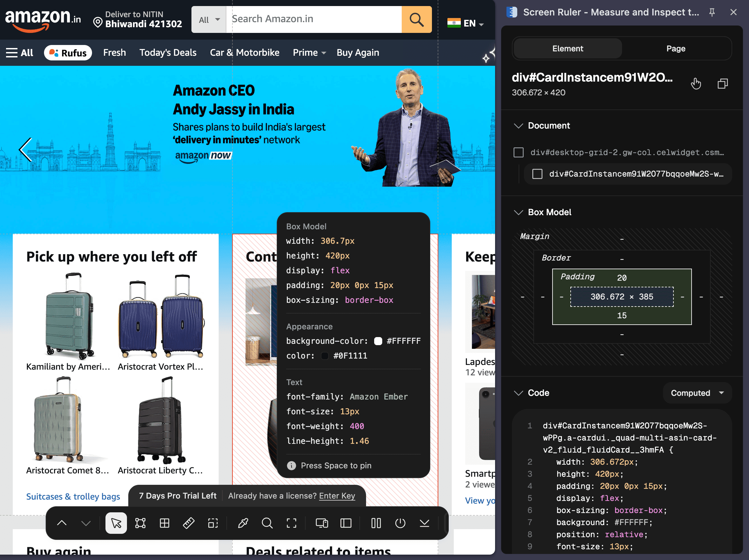This screenshot has height=560, width=749.
Task: Open the All search category dropdown
Action: 209,19
